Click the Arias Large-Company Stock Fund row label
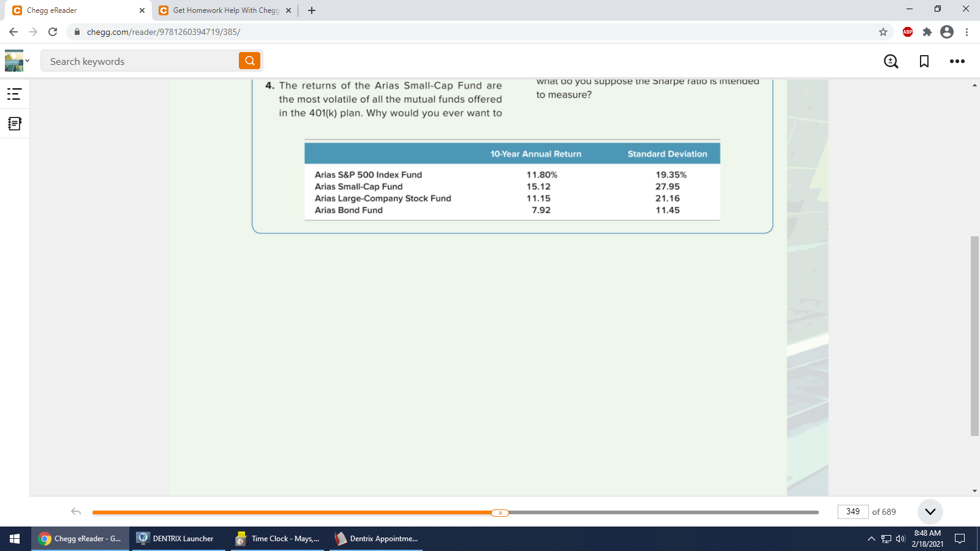This screenshot has width=980, height=551. click(x=383, y=198)
